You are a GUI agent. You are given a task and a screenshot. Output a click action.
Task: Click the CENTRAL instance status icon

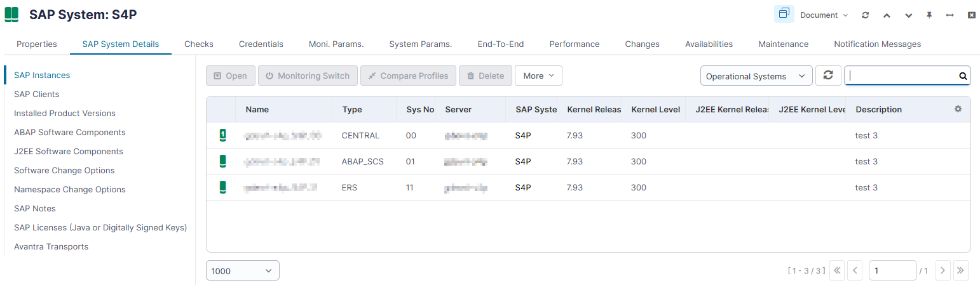[222, 135]
